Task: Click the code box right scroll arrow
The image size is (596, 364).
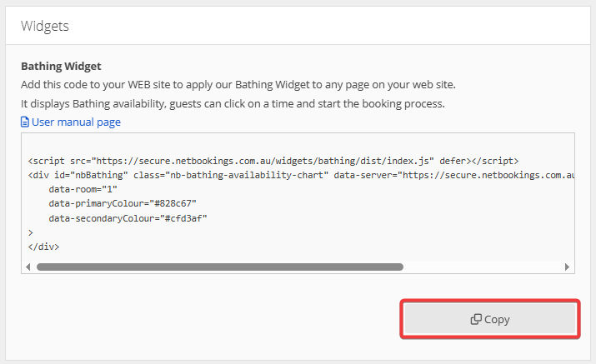Action: pos(567,267)
